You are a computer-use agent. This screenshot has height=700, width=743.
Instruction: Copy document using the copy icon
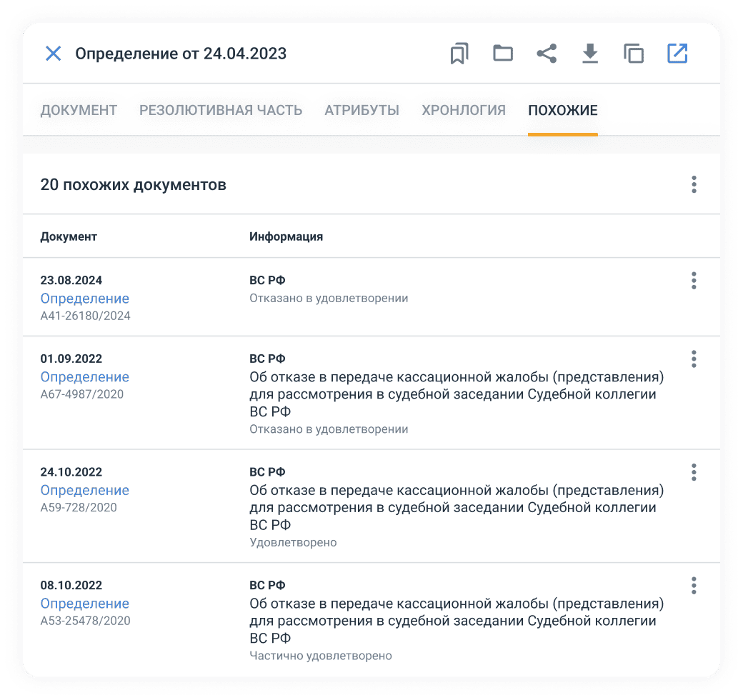point(634,54)
